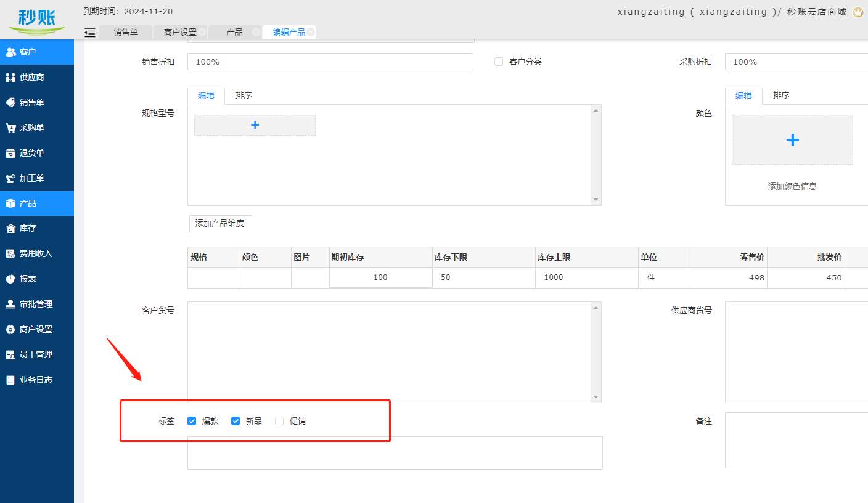Screen dimensions: 868x503
Task: Switch to the 销售单 tab
Action: tap(125, 32)
